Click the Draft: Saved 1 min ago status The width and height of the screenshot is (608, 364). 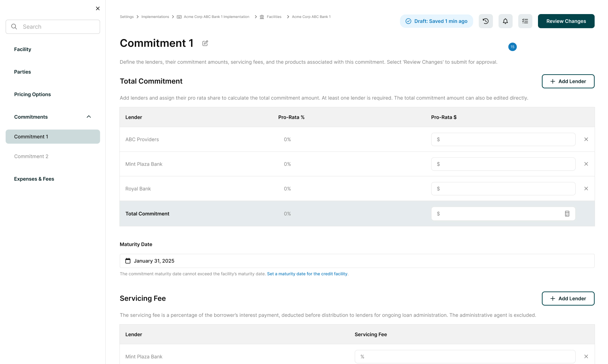click(436, 21)
